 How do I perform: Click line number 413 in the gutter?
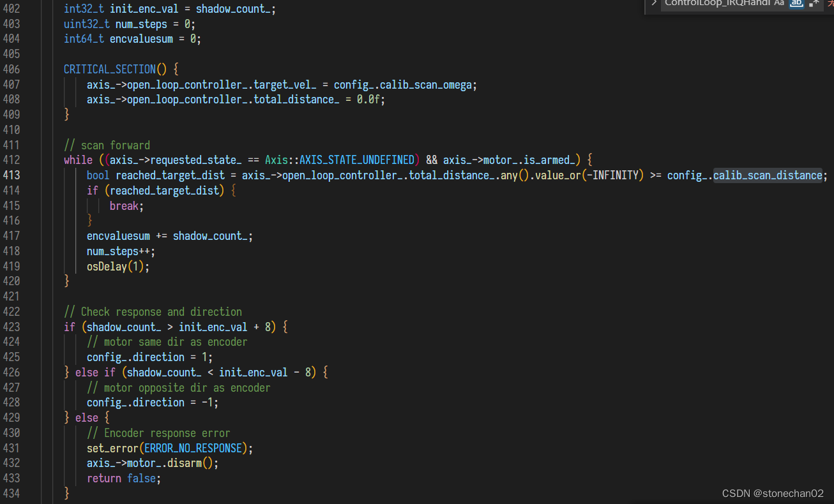11,175
